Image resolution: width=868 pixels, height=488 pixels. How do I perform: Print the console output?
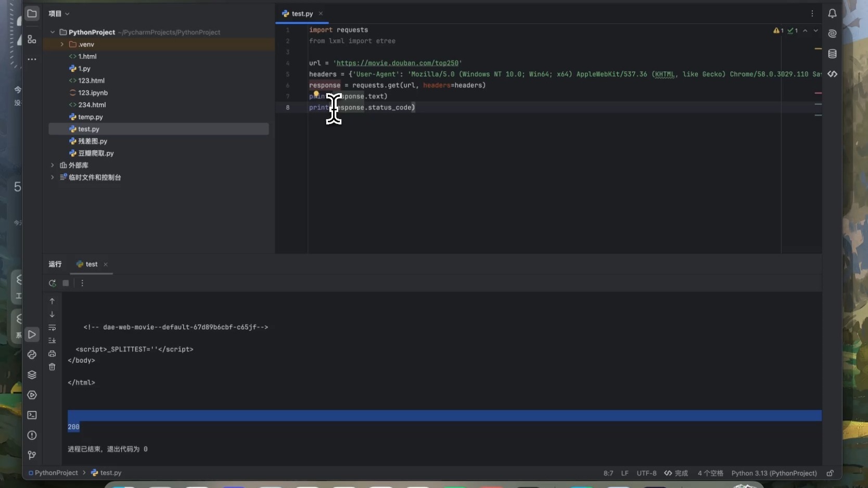[x=52, y=354]
